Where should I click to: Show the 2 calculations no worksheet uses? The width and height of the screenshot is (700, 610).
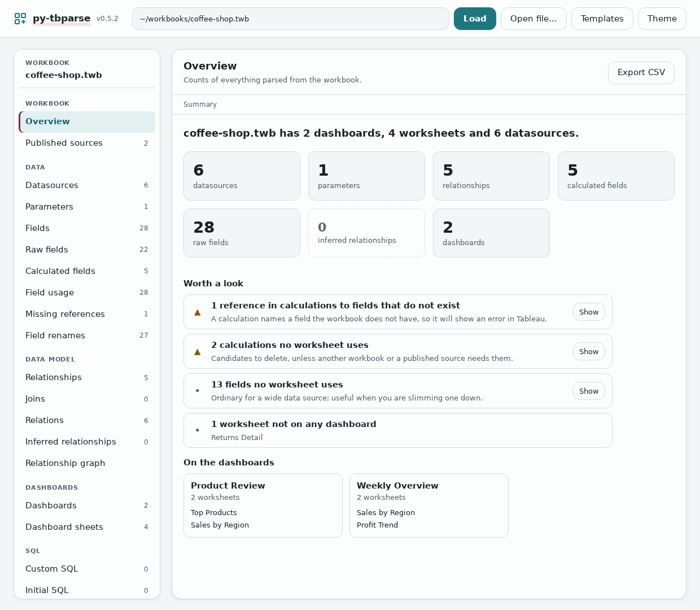(x=589, y=351)
